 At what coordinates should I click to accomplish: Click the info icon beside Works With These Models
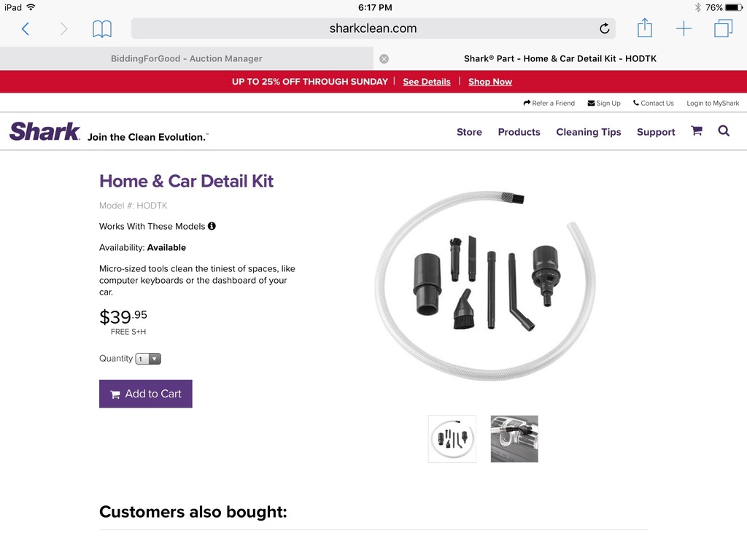(x=212, y=226)
